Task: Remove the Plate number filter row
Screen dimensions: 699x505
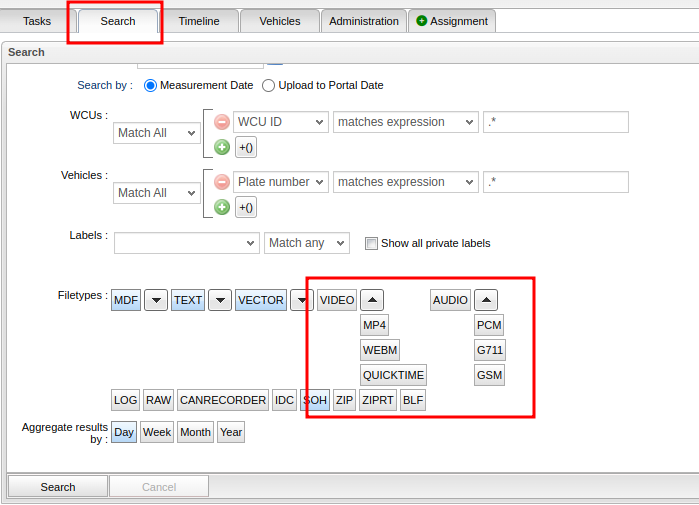Action: [x=222, y=182]
